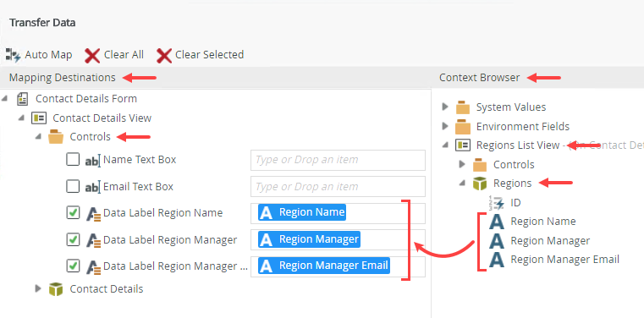Expand the Contact Details SmartObject node
This screenshot has width=644, height=318.
click(38, 289)
